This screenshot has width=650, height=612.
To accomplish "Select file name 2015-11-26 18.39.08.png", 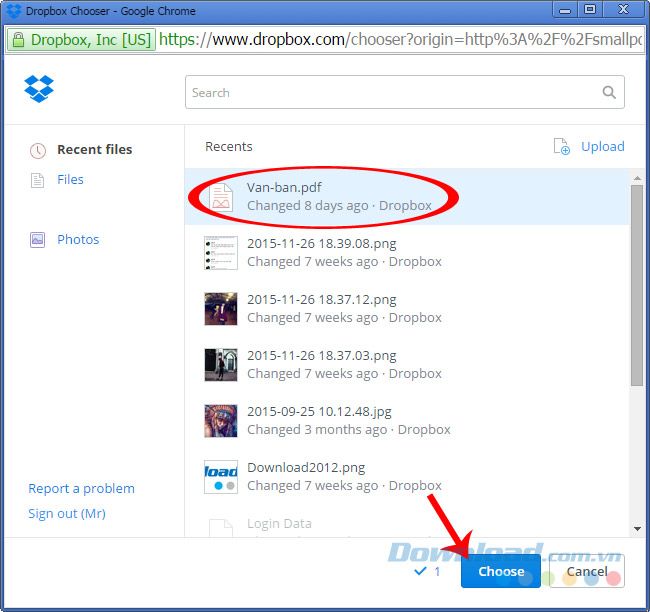I will (322, 243).
